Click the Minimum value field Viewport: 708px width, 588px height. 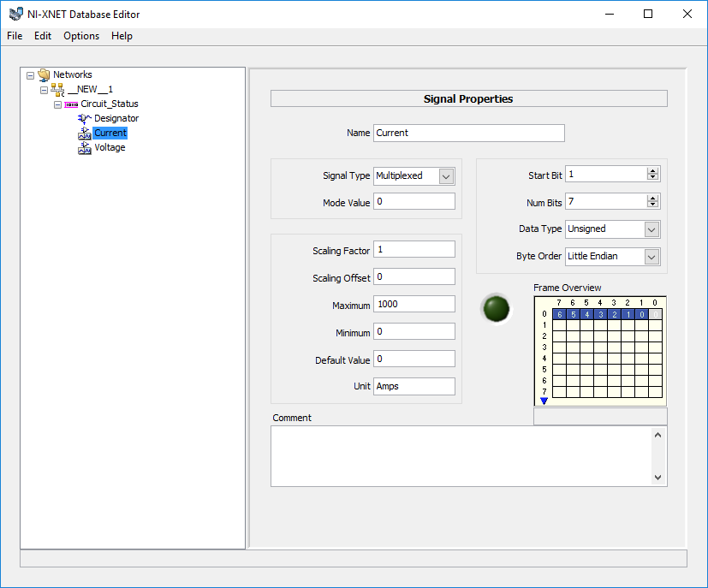414,332
